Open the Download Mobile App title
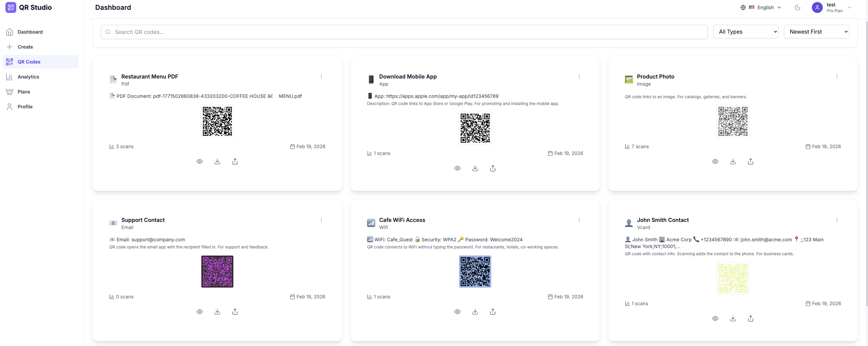 click(x=408, y=76)
